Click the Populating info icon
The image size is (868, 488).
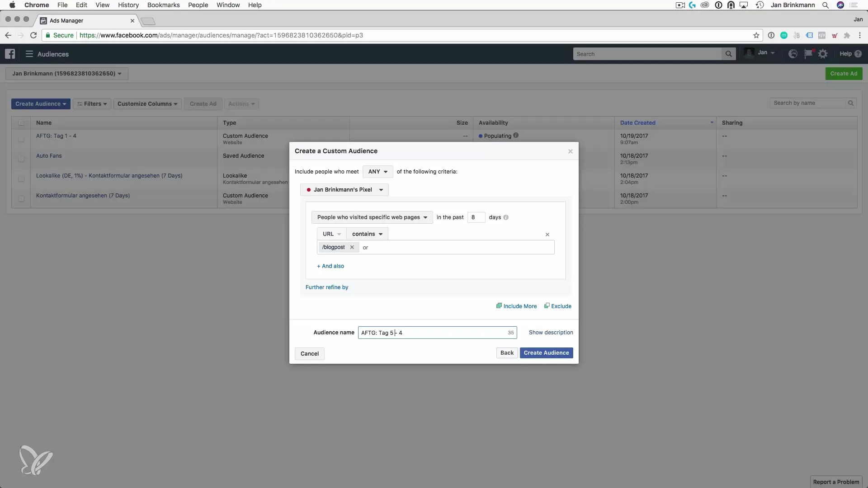tap(516, 135)
